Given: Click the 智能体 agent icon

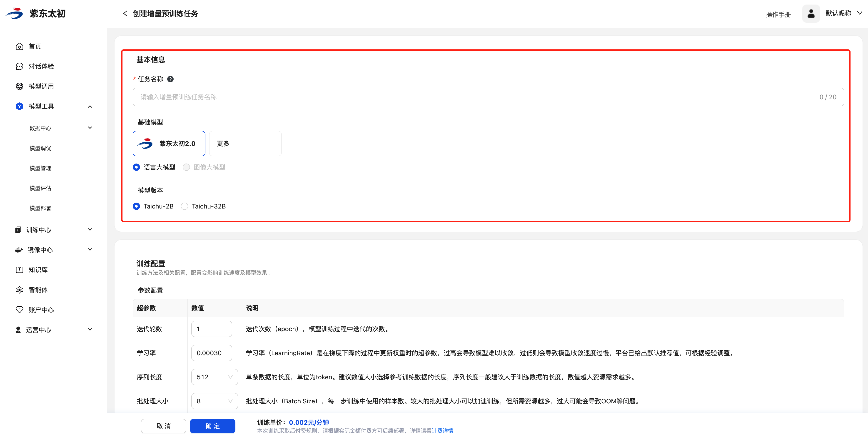Looking at the screenshot, I should pos(20,290).
